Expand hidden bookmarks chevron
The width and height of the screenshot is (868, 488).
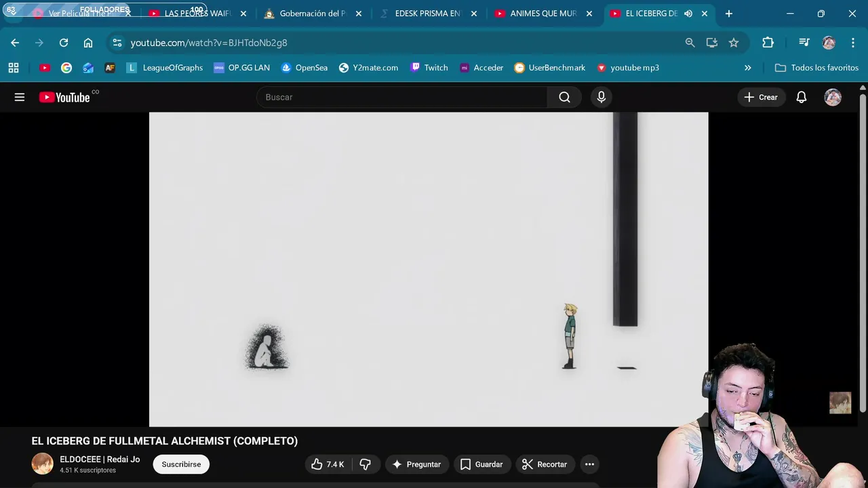point(747,68)
